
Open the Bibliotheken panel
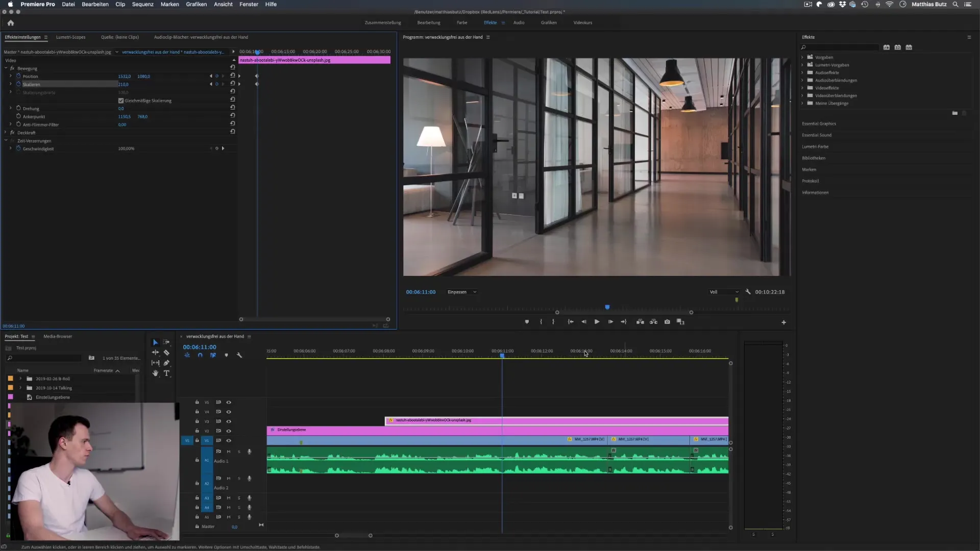tap(814, 158)
